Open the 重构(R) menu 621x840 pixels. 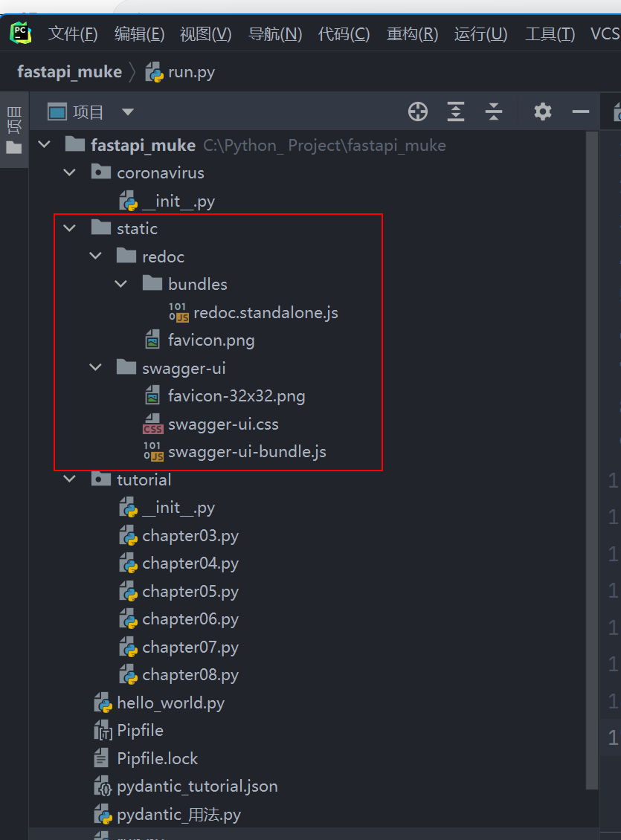coord(412,34)
